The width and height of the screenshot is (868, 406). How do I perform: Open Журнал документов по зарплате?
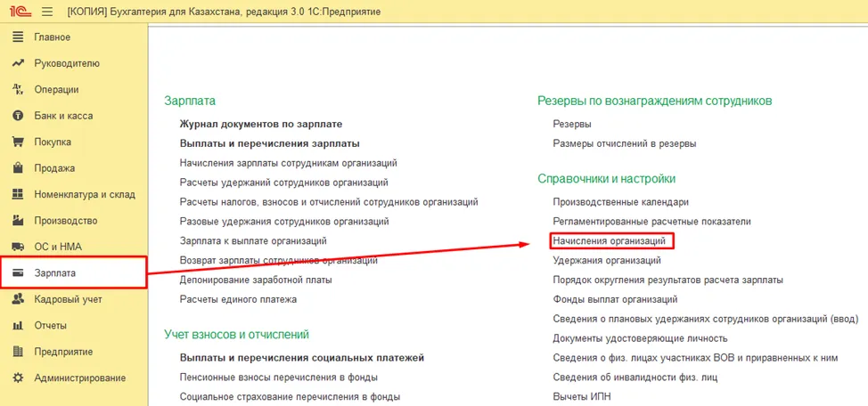(261, 124)
